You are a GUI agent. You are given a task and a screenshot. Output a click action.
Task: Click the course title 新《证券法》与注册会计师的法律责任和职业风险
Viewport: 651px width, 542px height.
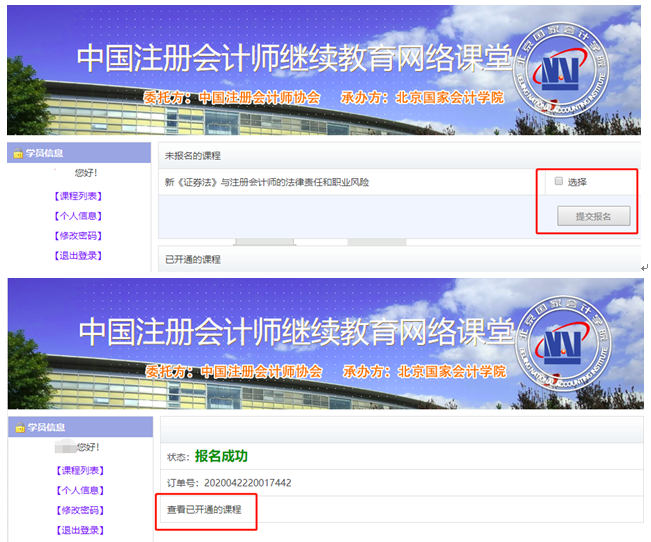tap(267, 182)
